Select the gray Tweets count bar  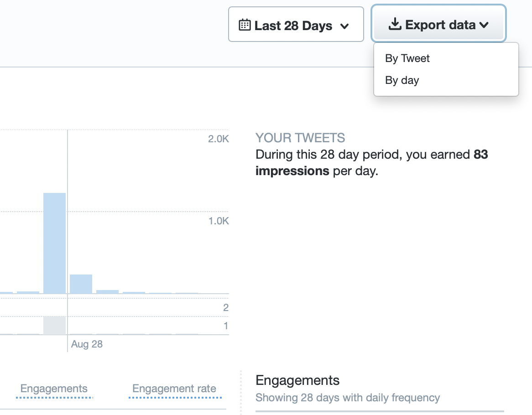(54, 325)
